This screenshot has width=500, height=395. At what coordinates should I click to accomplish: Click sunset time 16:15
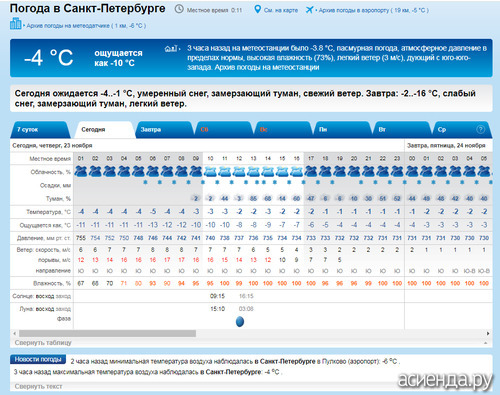[246, 296]
